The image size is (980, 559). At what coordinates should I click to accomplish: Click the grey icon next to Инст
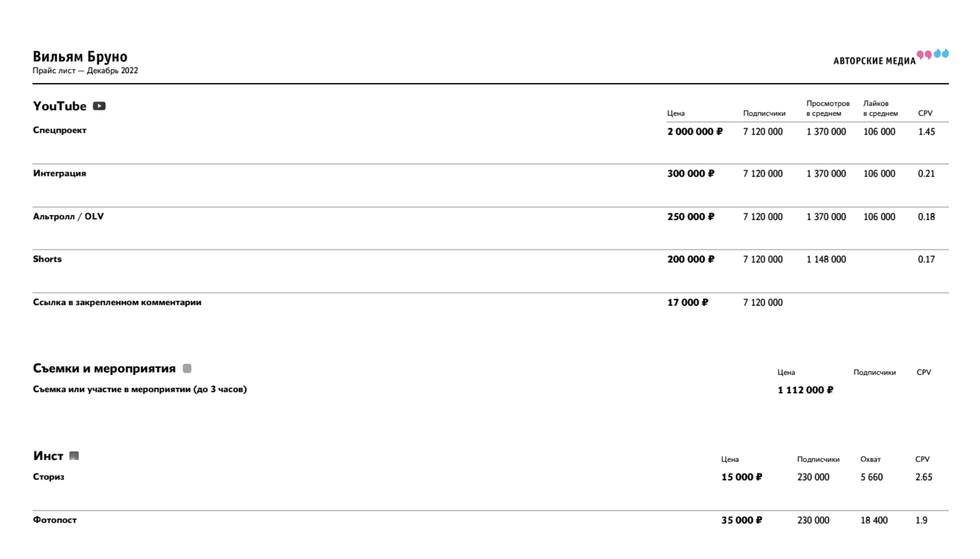point(74,456)
